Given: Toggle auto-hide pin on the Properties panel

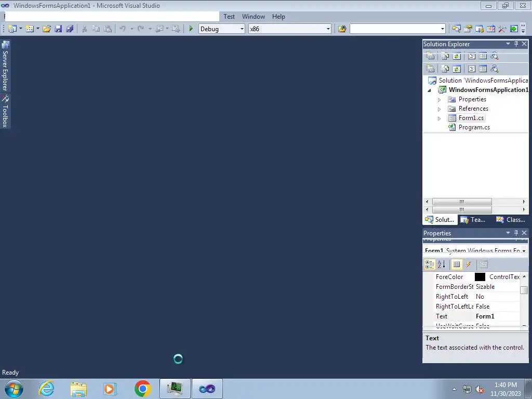Looking at the screenshot, I should [x=516, y=233].
